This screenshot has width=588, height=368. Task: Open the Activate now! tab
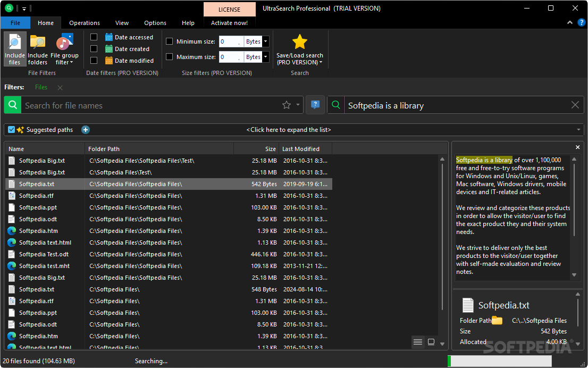pos(230,23)
